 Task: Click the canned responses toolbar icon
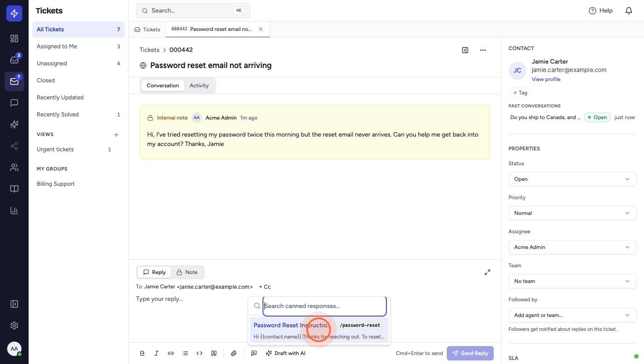254,353
